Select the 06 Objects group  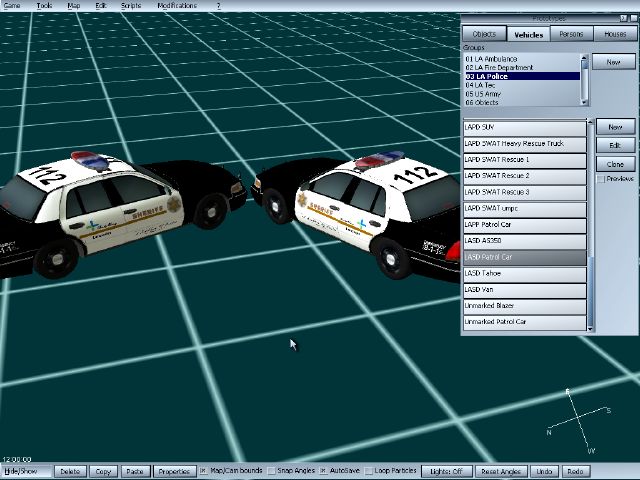522,102
